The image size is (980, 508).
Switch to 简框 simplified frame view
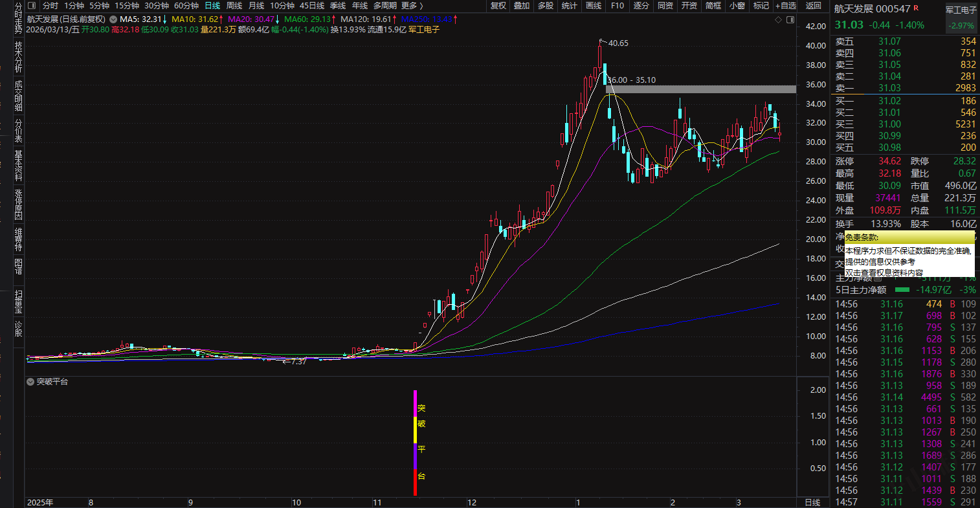pyautogui.click(x=713, y=6)
